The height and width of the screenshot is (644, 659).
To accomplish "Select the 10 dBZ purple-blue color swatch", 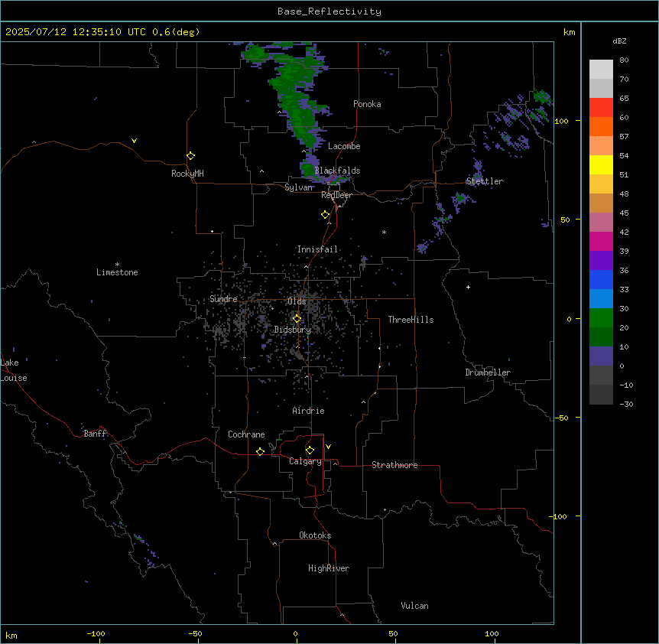I will [601, 356].
